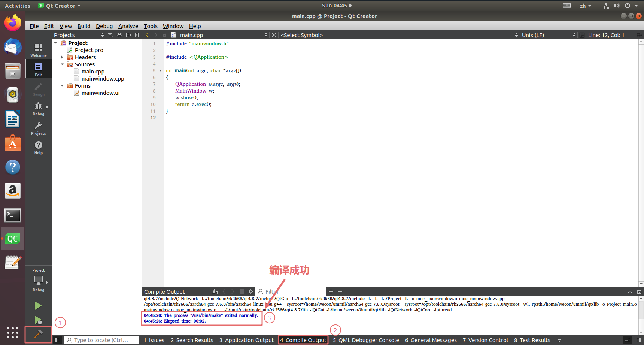Click the filter tree icon in Projects panel
Screen dimensions: 644x345
(110, 35)
